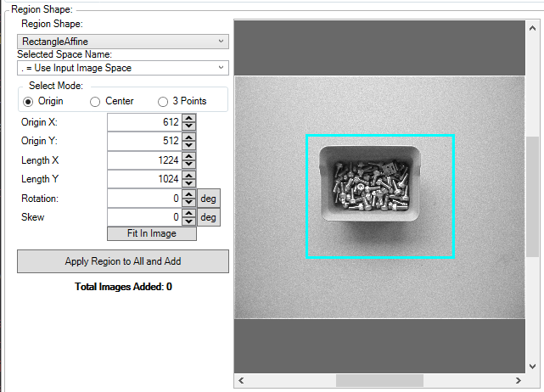Select the Center select mode
544x392 pixels.
96,101
